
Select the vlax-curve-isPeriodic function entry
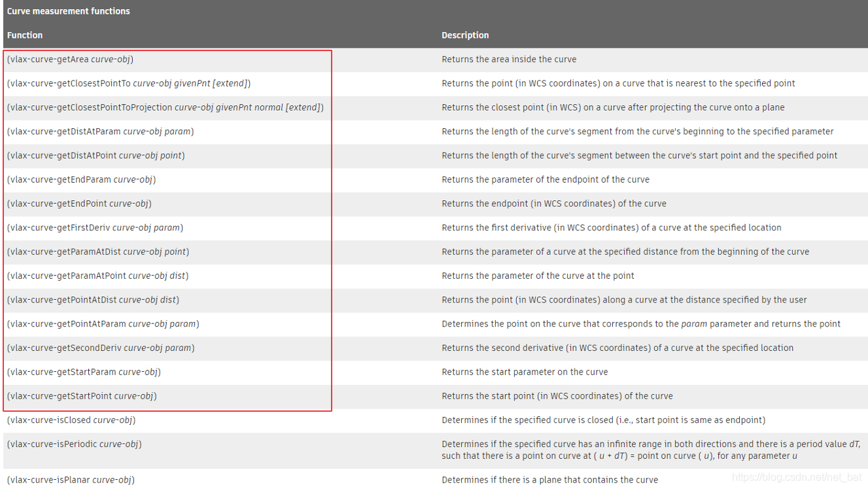[x=74, y=444]
